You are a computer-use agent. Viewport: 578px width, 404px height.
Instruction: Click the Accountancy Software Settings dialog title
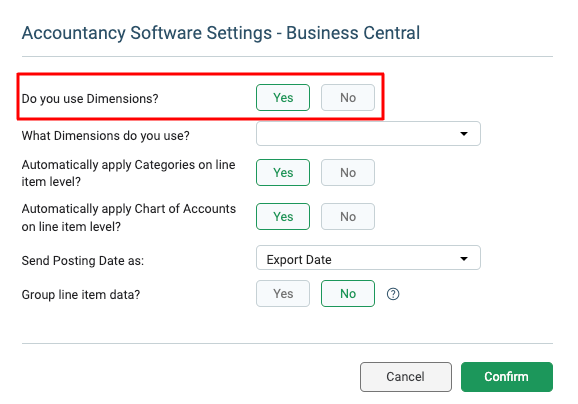click(221, 33)
